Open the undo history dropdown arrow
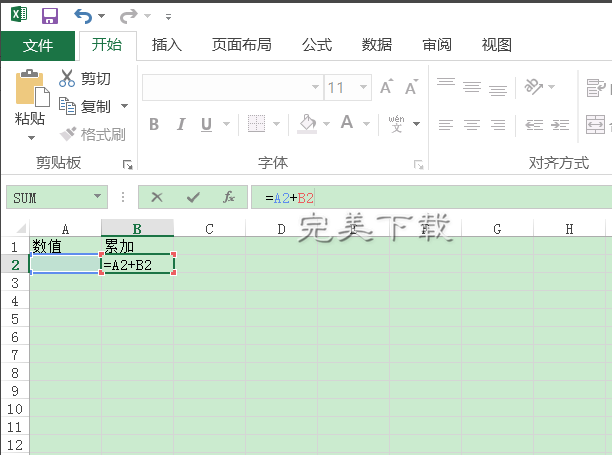This screenshot has width=612, height=455. (x=101, y=16)
